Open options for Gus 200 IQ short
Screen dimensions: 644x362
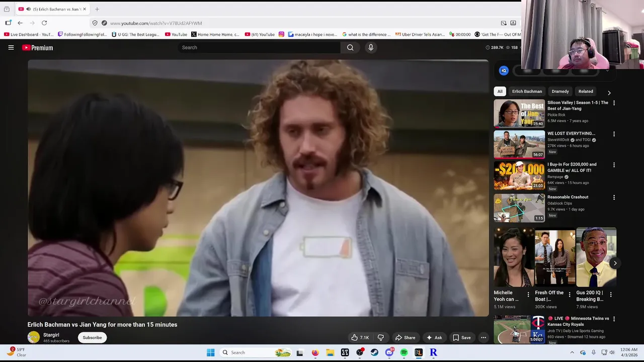(611, 295)
